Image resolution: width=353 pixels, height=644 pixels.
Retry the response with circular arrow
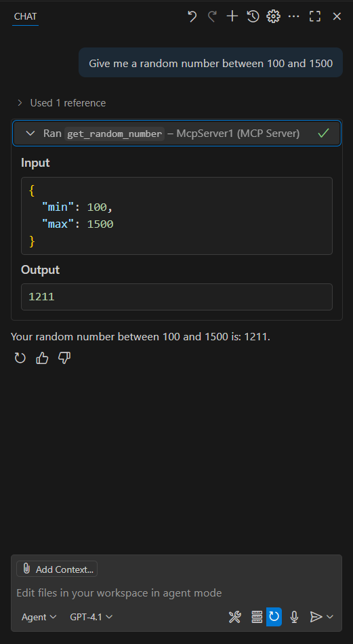point(20,358)
